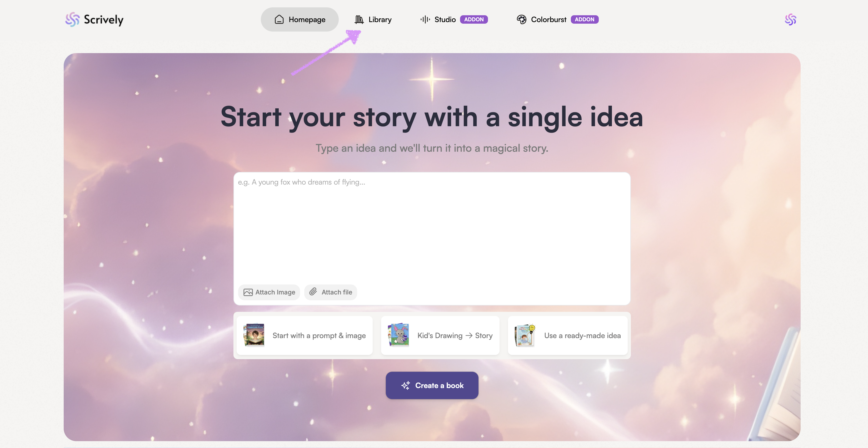The image size is (868, 448).
Task: Click the Studio waveform icon
Action: click(x=425, y=19)
